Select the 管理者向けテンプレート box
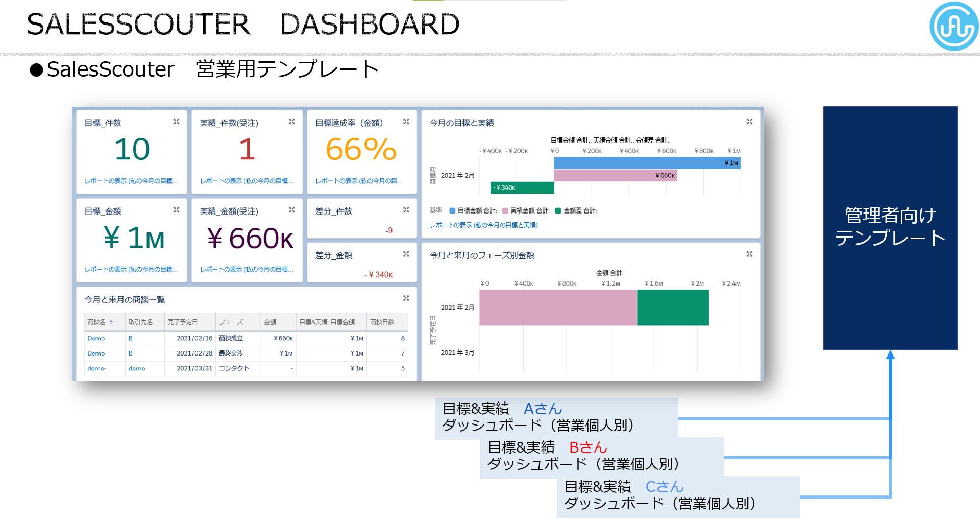Screen dimensions: 980x520 tap(891, 228)
